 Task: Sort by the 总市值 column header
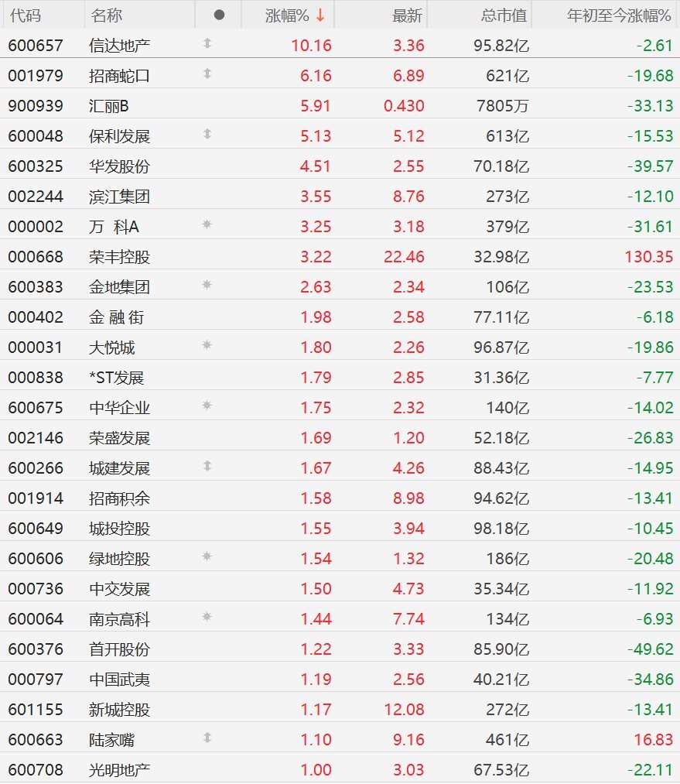point(504,15)
